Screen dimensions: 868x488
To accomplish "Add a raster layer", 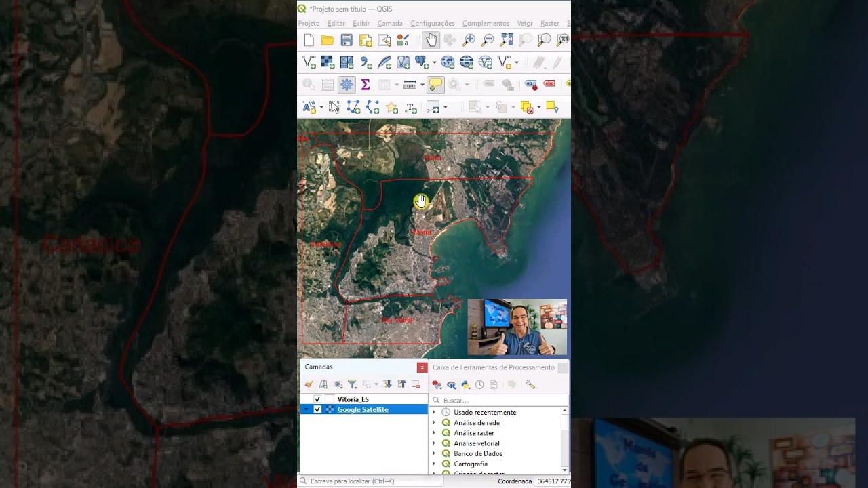I will pyautogui.click(x=328, y=62).
